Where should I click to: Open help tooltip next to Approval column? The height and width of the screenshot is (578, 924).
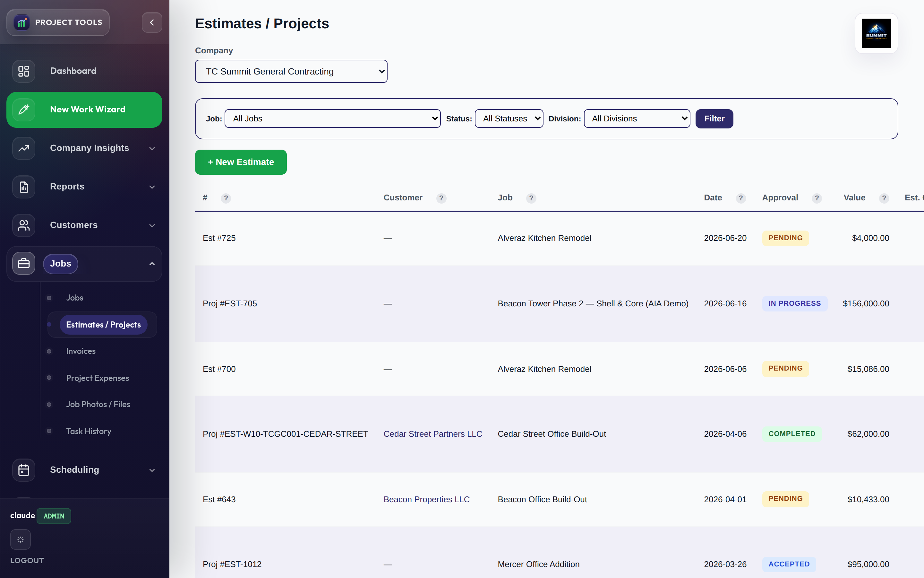[817, 198]
